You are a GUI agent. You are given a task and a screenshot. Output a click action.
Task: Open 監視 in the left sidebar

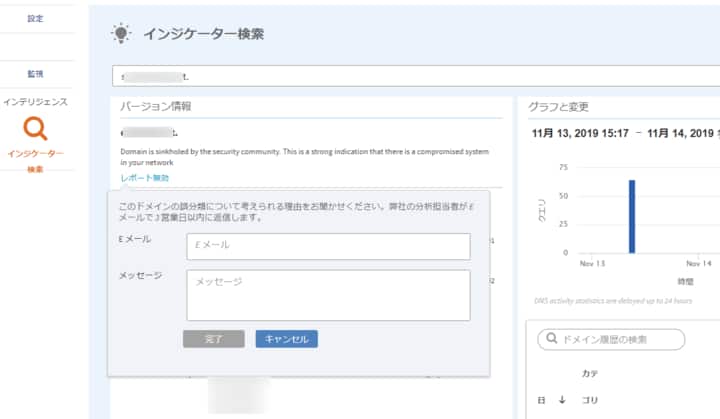36,74
